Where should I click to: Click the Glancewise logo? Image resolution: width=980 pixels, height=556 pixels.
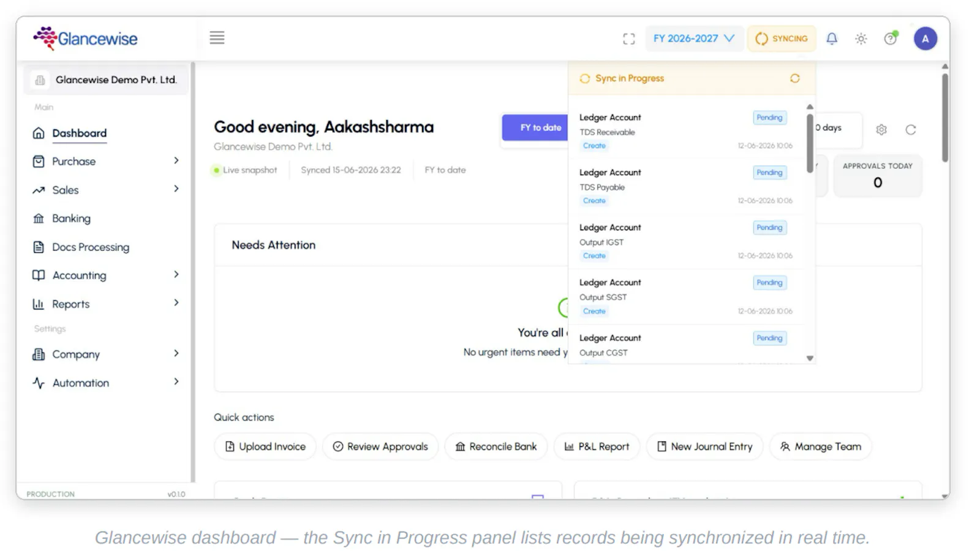click(x=85, y=39)
